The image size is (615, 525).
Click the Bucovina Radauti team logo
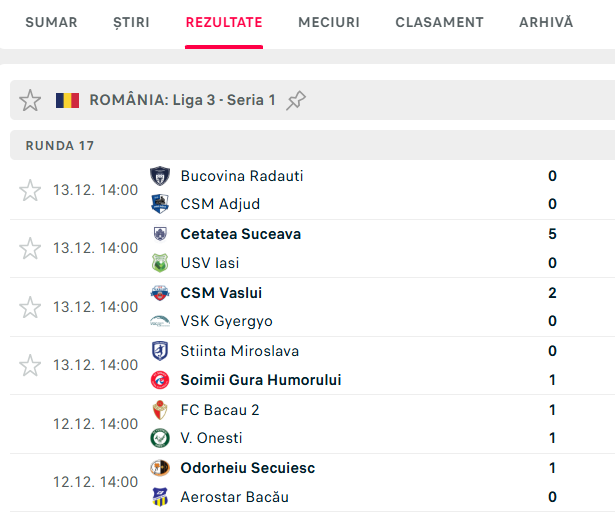pos(159,176)
